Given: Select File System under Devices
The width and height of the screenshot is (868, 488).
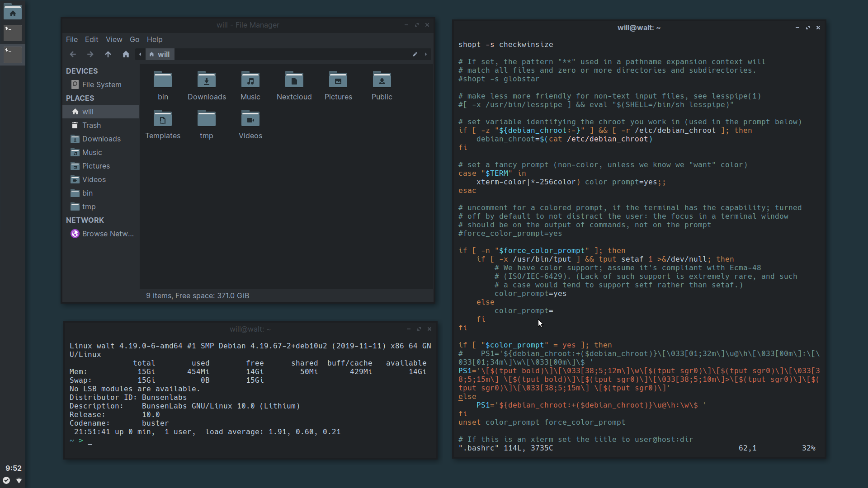Looking at the screenshot, I should [x=101, y=84].
